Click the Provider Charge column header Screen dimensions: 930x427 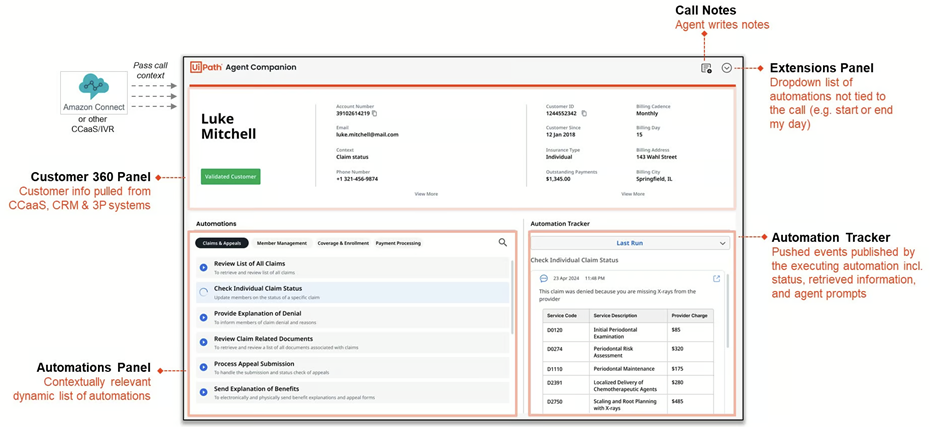(689, 316)
